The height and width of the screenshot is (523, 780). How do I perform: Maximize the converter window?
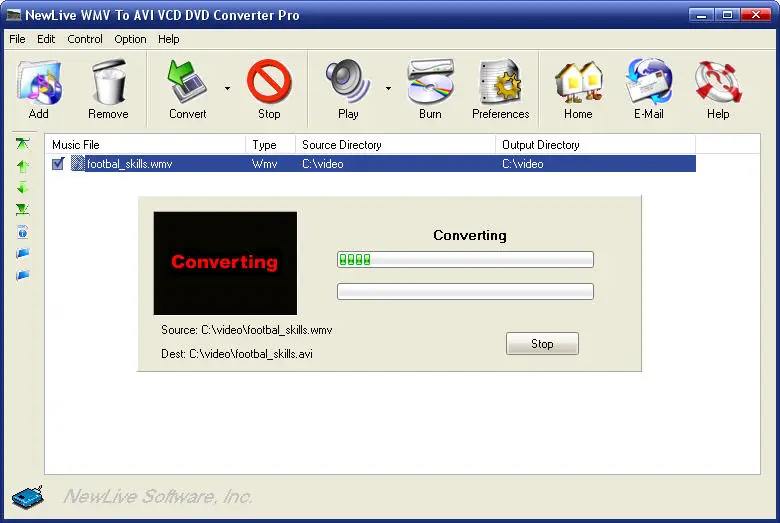727,15
